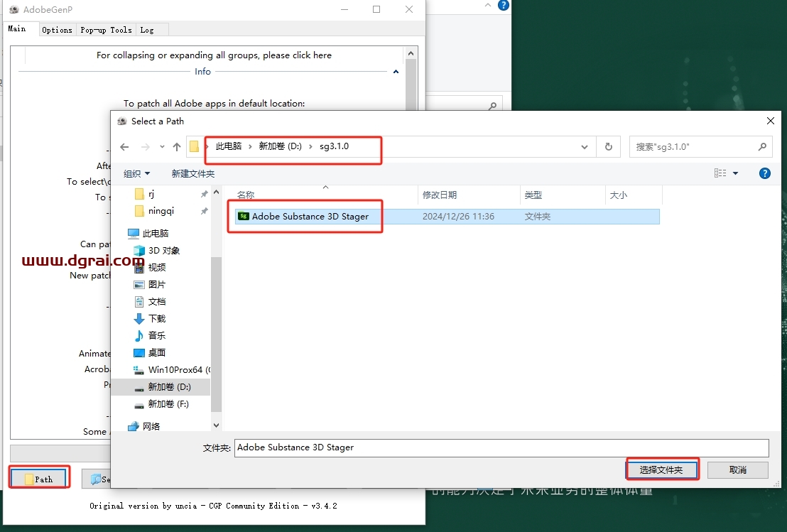Screen dimensions: 787x532
Task: Click the 文件夹 name input field
Action: (x=501, y=447)
